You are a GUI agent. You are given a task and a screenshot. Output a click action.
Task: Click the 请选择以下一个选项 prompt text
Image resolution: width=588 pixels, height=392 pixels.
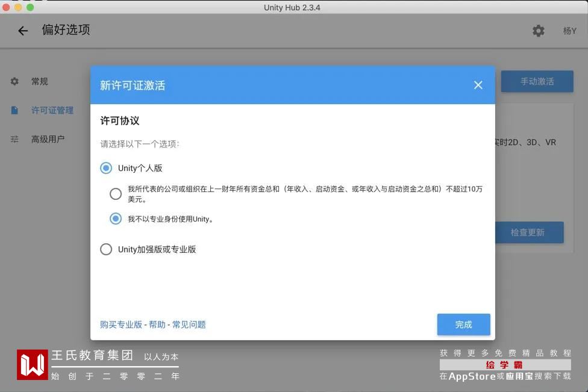[140, 144]
